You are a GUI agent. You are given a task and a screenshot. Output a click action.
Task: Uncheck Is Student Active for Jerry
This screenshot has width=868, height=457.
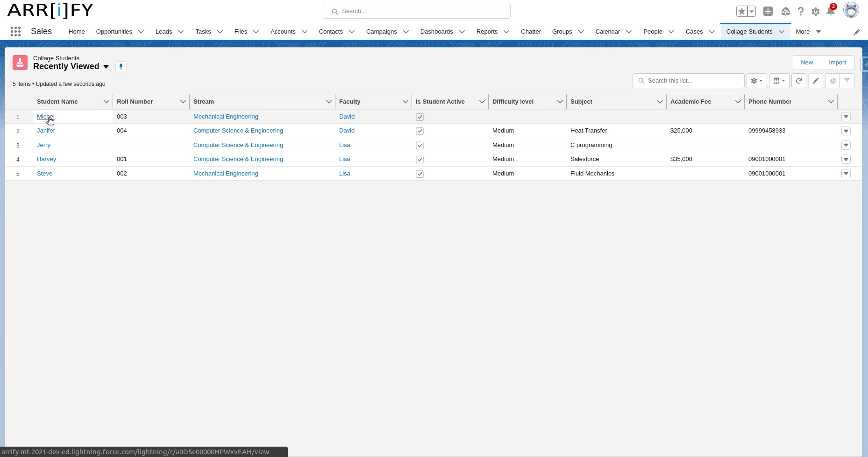tap(420, 145)
